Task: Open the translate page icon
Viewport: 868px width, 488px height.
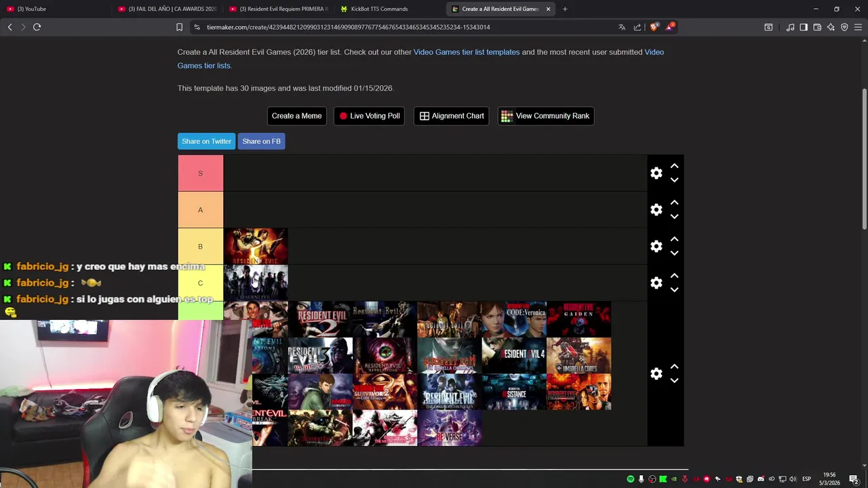Action: tap(622, 27)
